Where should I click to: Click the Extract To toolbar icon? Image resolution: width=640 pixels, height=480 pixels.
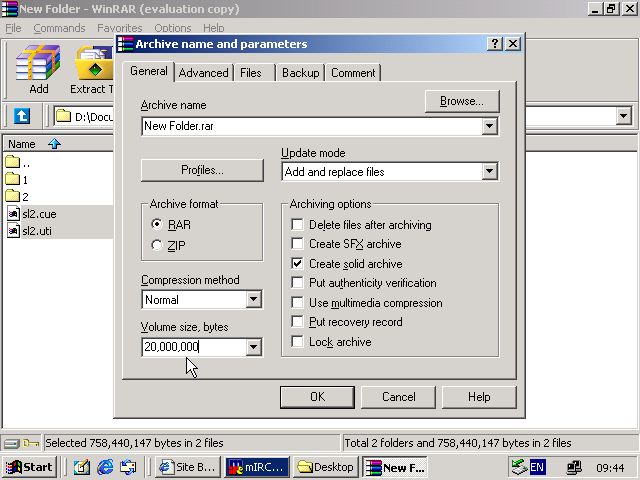click(x=94, y=63)
